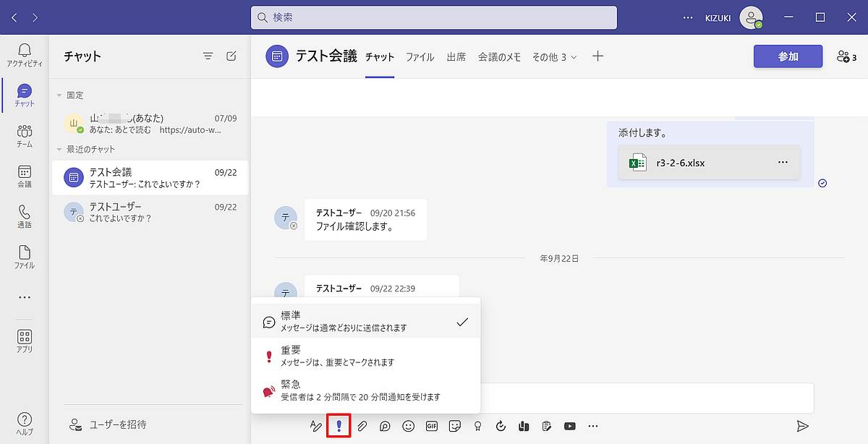Image resolution: width=868 pixels, height=444 pixels.
Task: Switch to the ファイル tab
Action: pyautogui.click(x=420, y=57)
